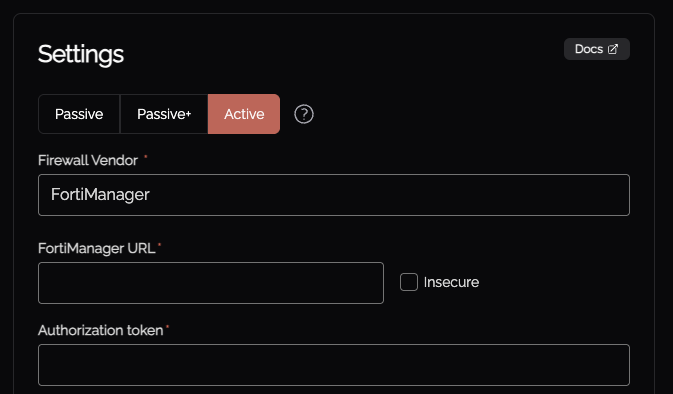The height and width of the screenshot is (394, 673).
Task: Click the required asterisk beside FortiManager URL
Action: tap(160, 245)
